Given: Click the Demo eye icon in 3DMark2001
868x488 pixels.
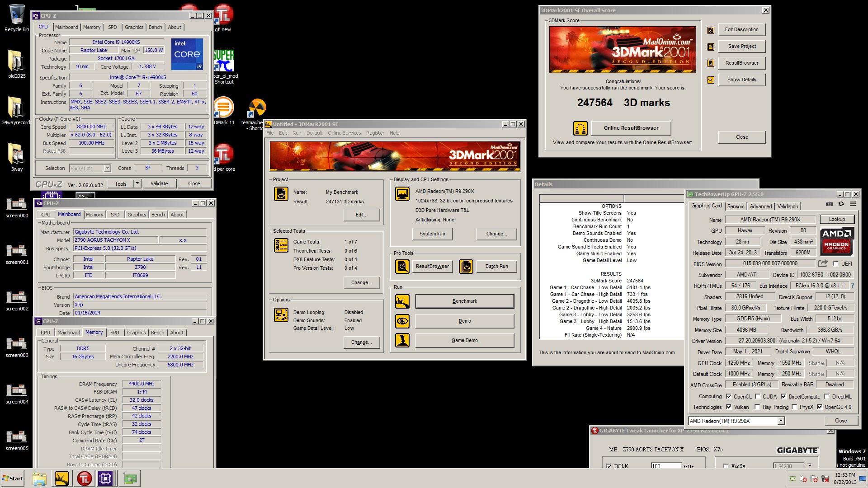Looking at the screenshot, I should click(402, 321).
